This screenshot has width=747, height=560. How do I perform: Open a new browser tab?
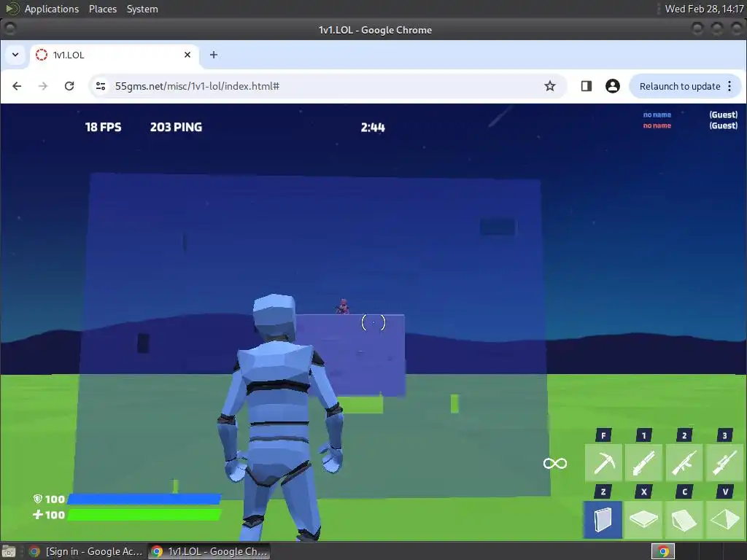click(214, 55)
